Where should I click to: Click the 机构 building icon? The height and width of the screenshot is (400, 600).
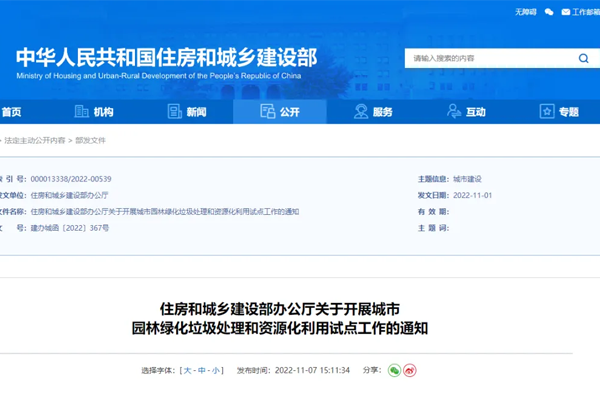82,112
